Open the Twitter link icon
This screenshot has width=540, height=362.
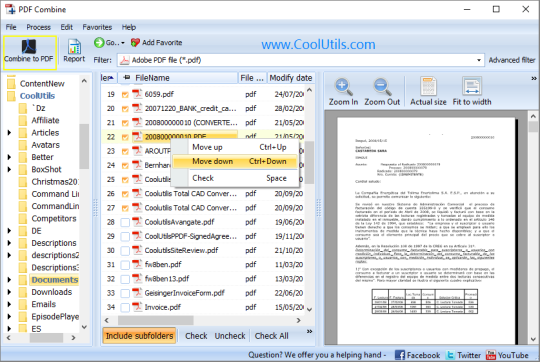coord(450,355)
